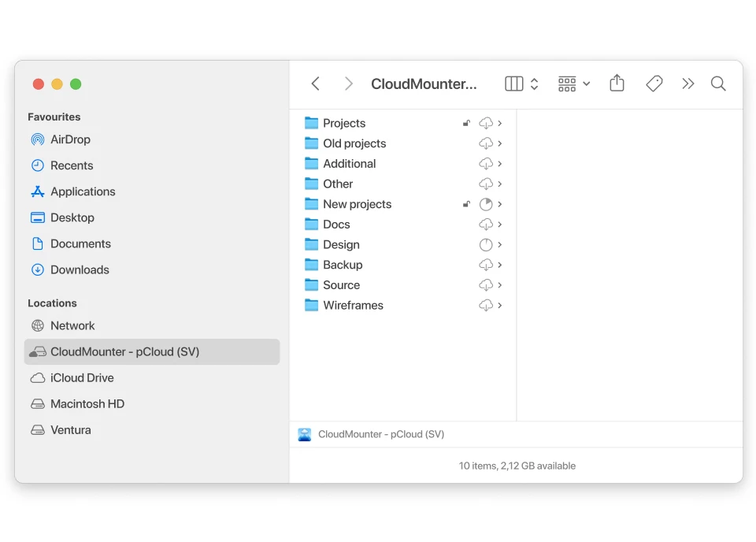Click cloud download icon next to Wireframes
Image resolution: width=756 pixels, height=542 pixels.
coord(486,306)
